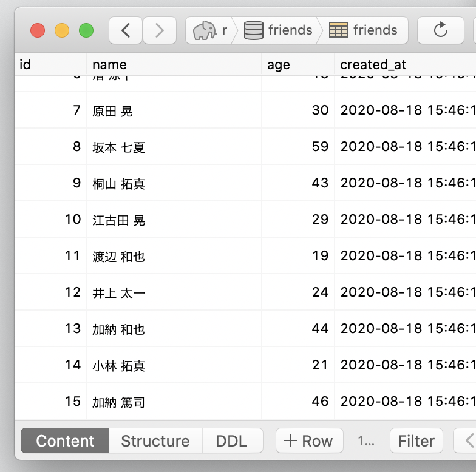Image resolution: width=476 pixels, height=472 pixels.
Task: Minimize window with yellow button
Action: 62,30
